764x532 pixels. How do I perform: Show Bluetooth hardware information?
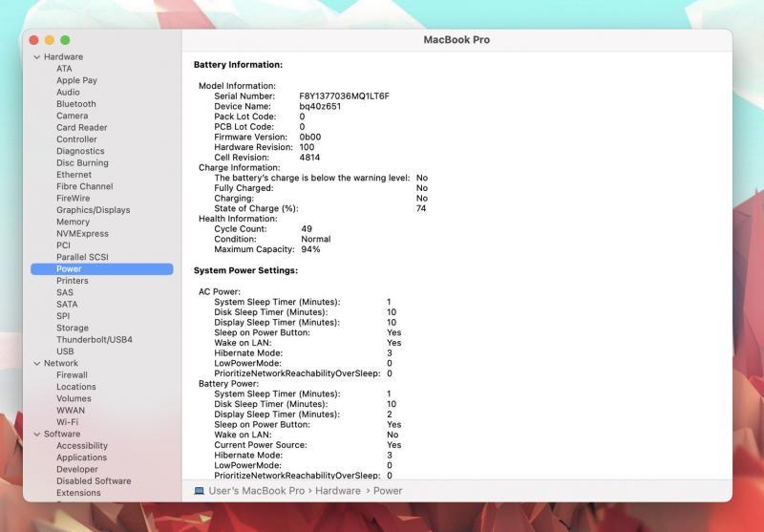point(76,104)
